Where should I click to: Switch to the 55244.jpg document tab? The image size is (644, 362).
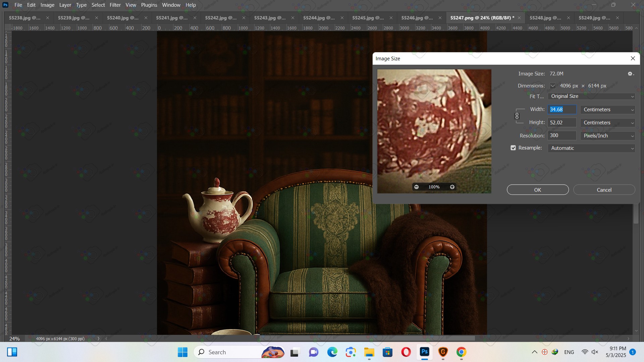(x=319, y=18)
